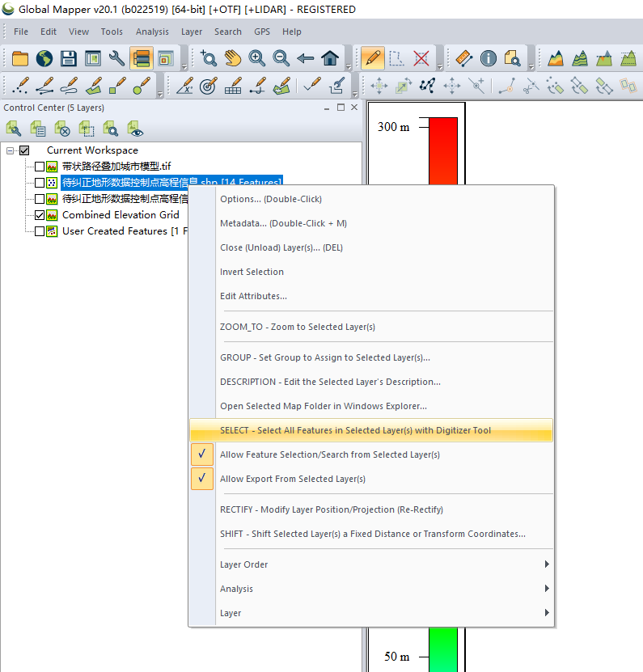Viewport: 643px width, 672px height.
Task: Maximize the Control Center panel
Action: point(341,107)
